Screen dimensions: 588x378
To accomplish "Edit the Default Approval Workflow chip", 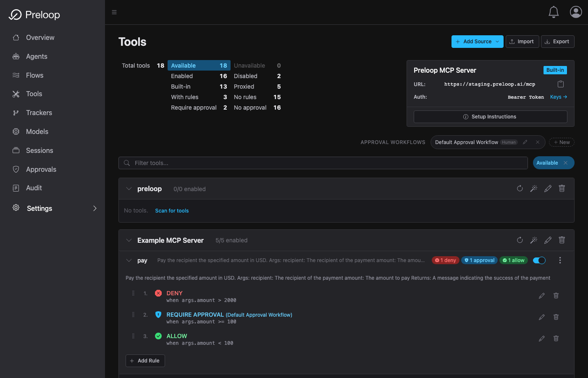I will 525,142.
